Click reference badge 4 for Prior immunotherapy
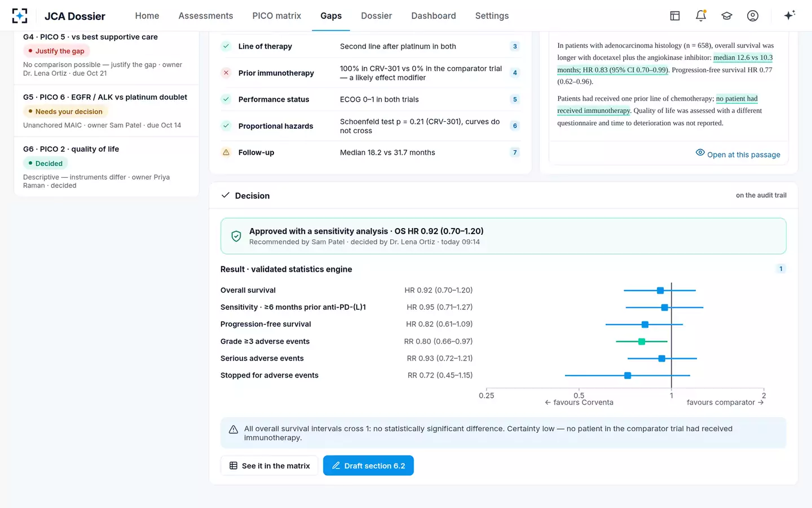Screen dimensions: 812x508 tap(515, 73)
